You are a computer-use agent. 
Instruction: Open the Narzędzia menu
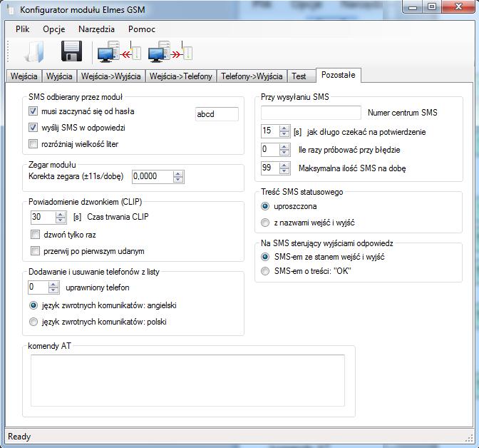click(x=96, y=29)
